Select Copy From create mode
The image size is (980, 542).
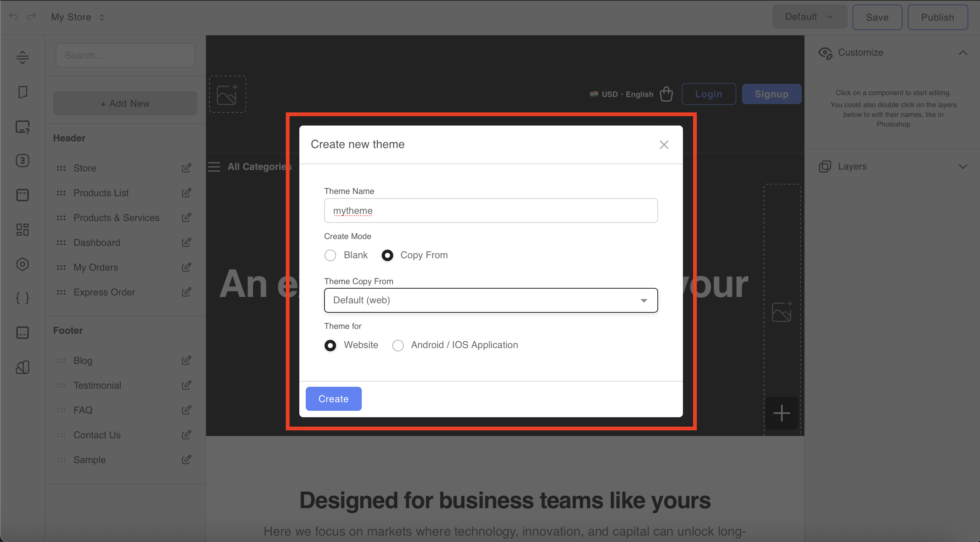coord(387,255)
